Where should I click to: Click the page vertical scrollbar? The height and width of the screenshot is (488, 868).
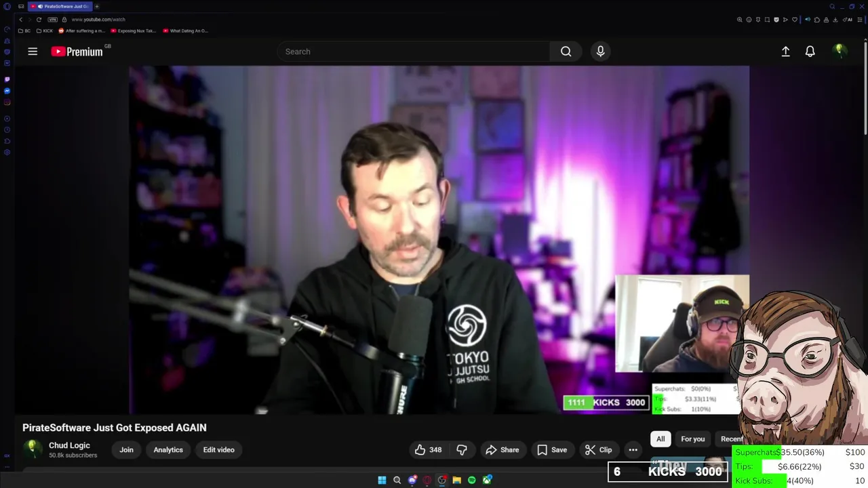coord(865,88)
